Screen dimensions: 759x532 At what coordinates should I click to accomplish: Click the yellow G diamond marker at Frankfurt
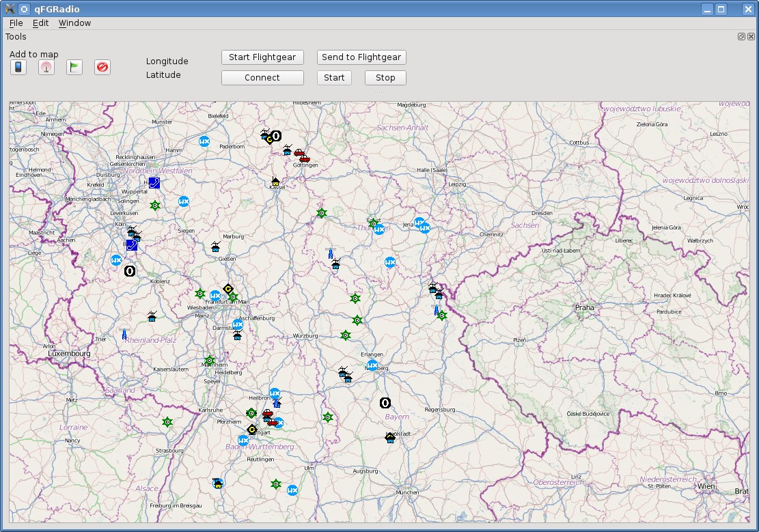[x=228, y=290]
